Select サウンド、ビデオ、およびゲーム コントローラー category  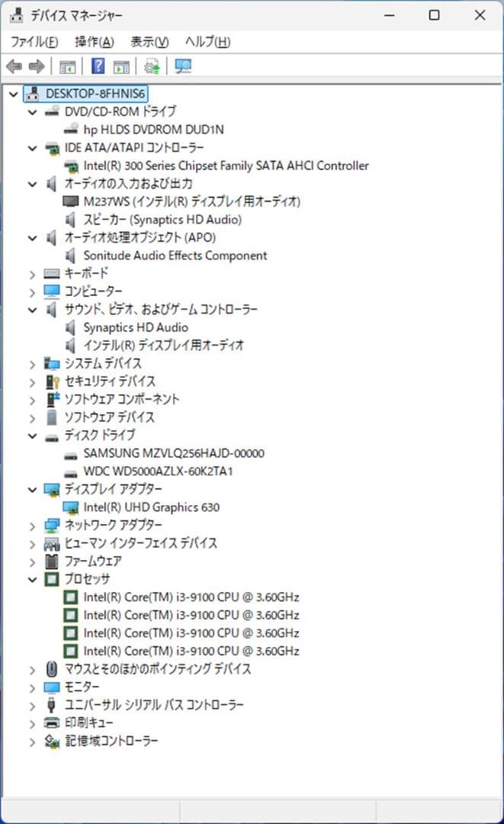tap(161, 309)
